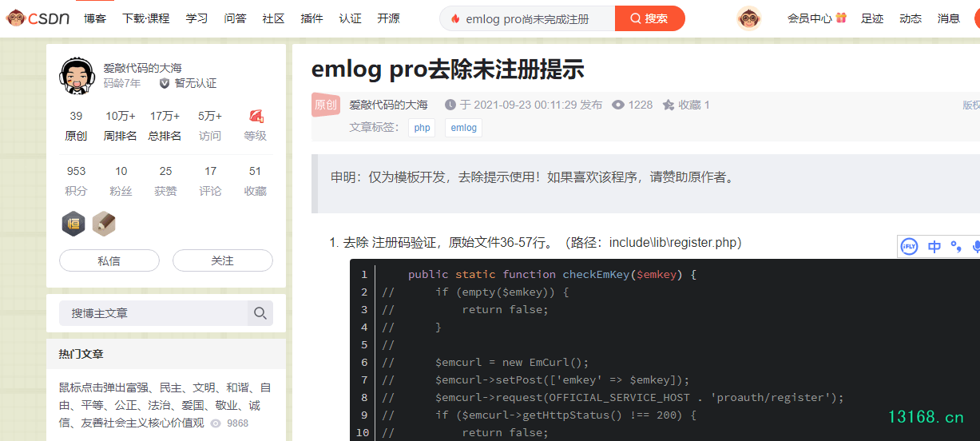Click the author avatar in sidebar profile
The height and width of the screenshot is (441, 980).
click(x=77, y=75)
